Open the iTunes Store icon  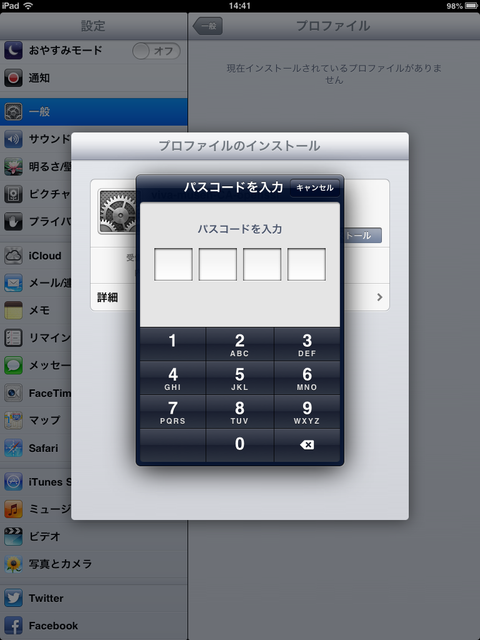pyautogui.click(x=13, y=482)
